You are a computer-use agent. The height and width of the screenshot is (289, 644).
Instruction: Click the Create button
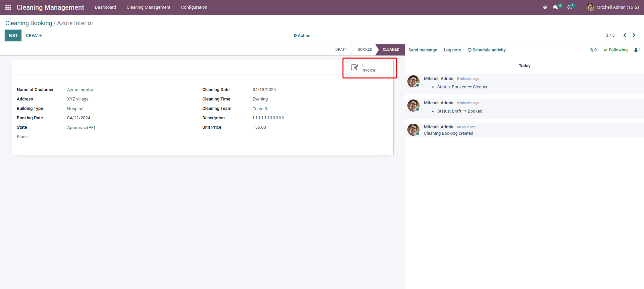tap(34, 36)
